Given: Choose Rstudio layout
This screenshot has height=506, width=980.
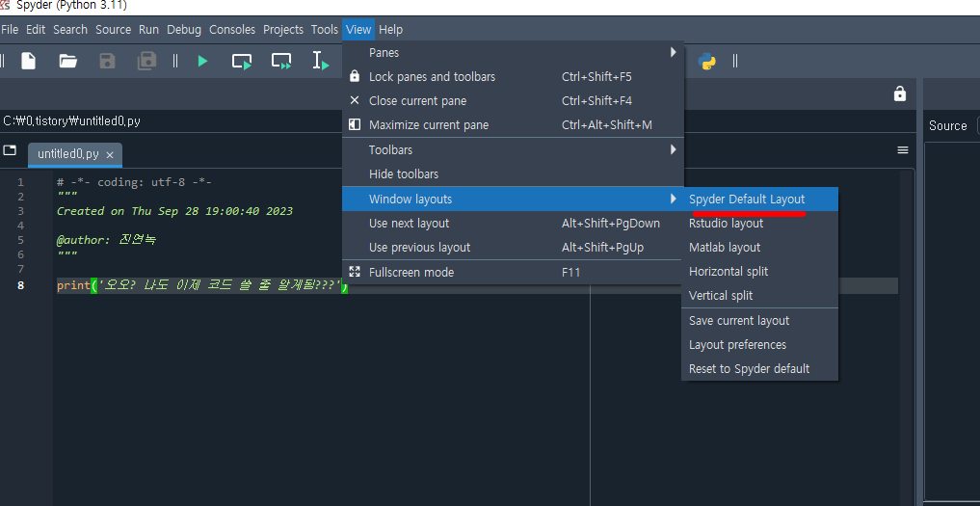Looking at the screenshot, I should tap(760, 224).
